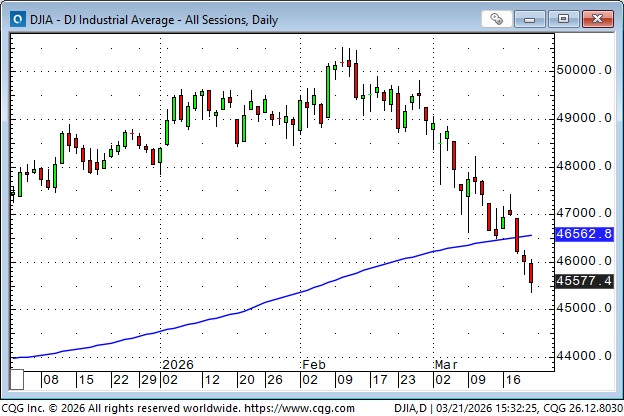
Task: Click the date label 16 under Mar
Action: coord(511,380)
